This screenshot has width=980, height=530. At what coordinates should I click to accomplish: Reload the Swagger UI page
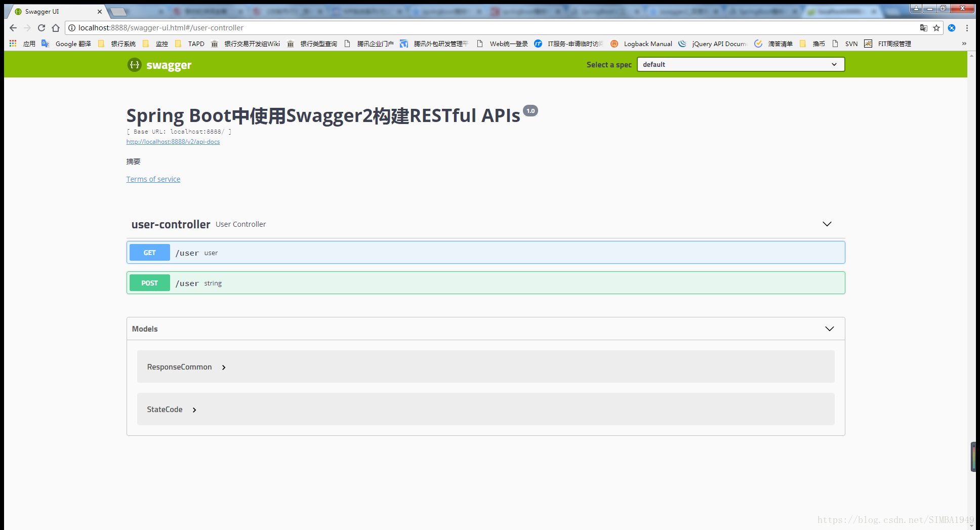tap(42, 28)
